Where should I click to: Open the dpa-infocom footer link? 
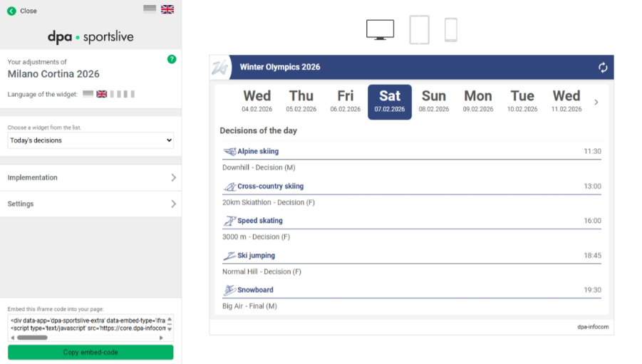click(592, 327)
